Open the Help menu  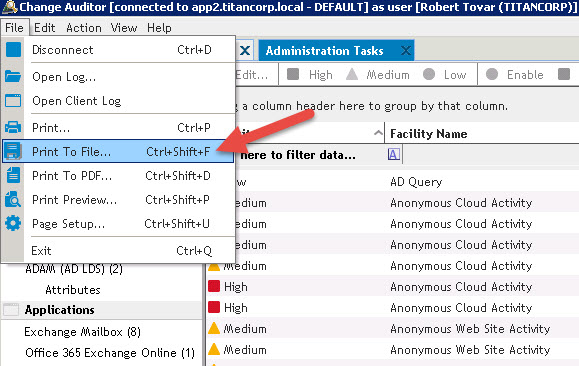(159, 28)
